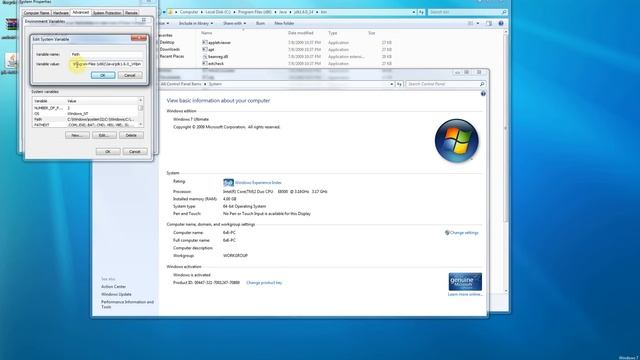Click OK in Environment Variables window

point(108,151)
